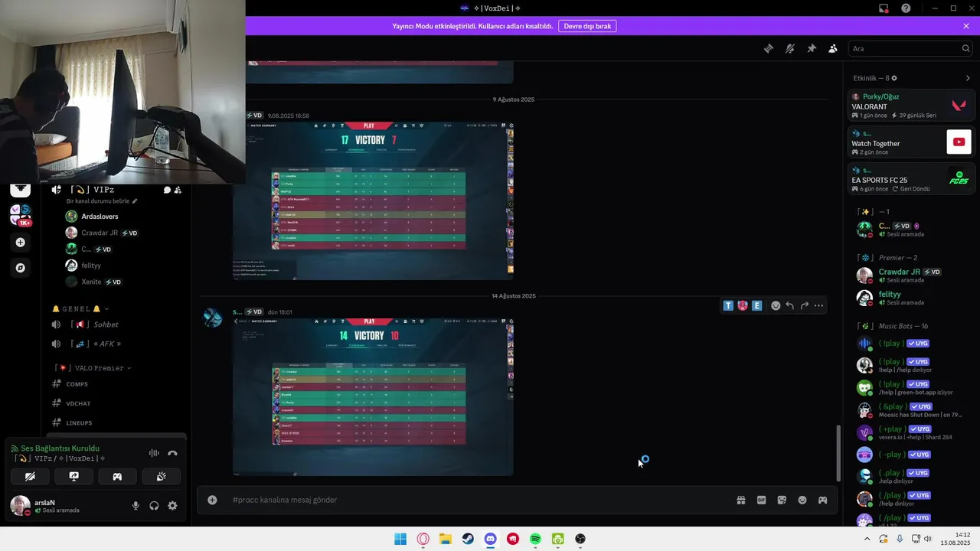The width and height of the screenshot is (980, 551).
Task: Expand the Etkinlik activity panel arrow
Action: click(x=968, y=78)
